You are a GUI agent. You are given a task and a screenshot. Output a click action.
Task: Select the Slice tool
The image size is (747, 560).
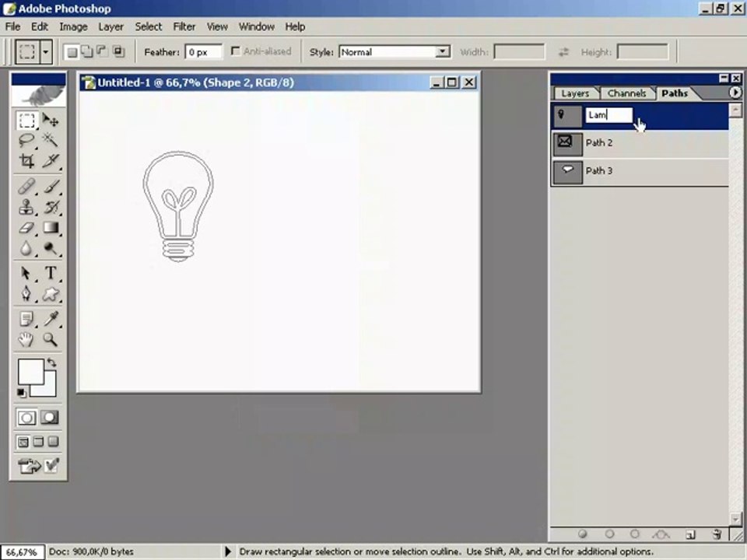point(51,161)
